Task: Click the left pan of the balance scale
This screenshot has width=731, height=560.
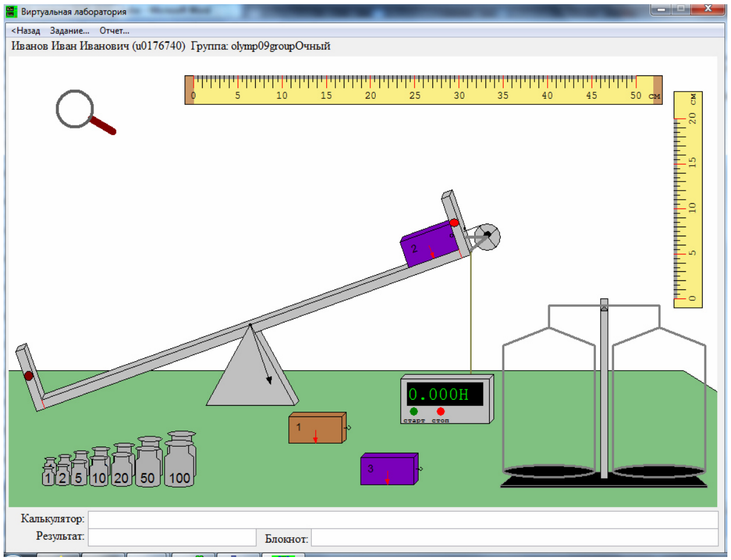Action: [x=549, y=471]
